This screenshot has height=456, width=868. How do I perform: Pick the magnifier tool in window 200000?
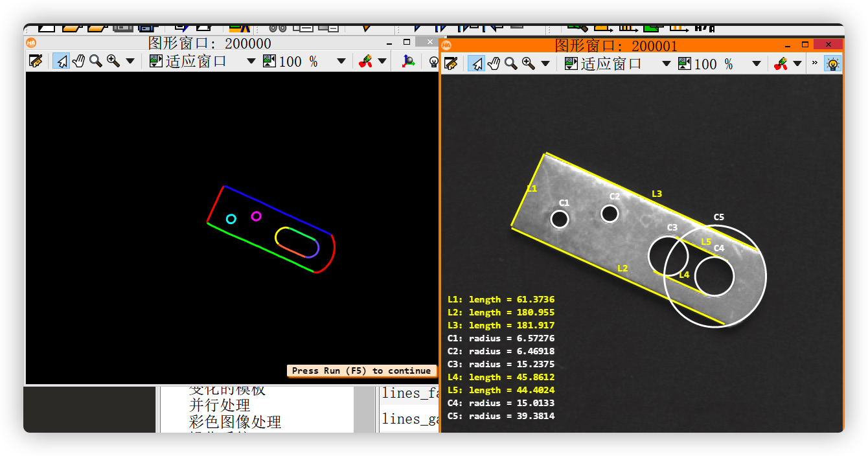point(95,61)
